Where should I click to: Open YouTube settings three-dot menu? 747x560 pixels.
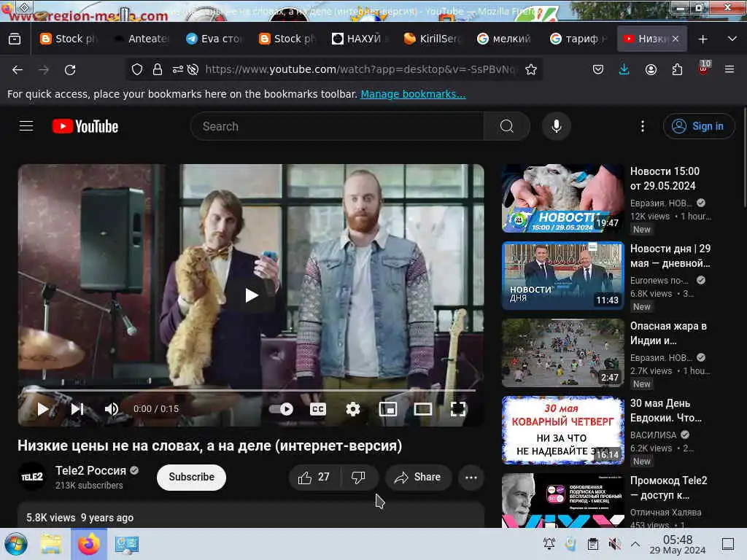point(643,126)
